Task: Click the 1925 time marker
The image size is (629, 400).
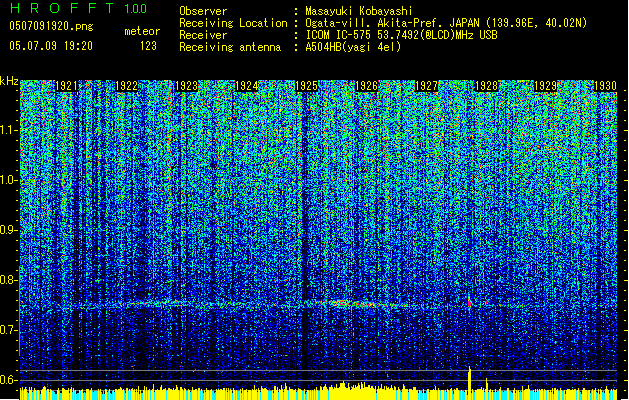Action: coord(306,86)
